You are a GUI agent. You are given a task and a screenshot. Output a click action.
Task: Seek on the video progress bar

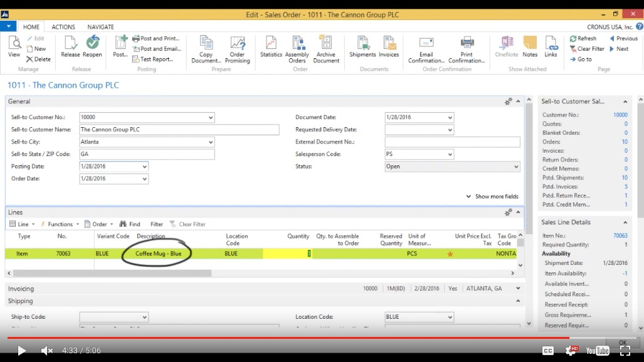point(322,338)
